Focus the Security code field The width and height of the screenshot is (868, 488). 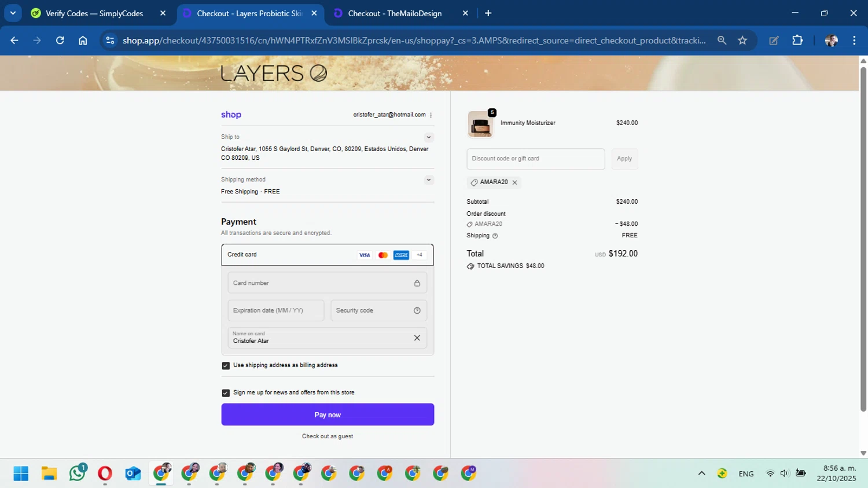point(378,311)
